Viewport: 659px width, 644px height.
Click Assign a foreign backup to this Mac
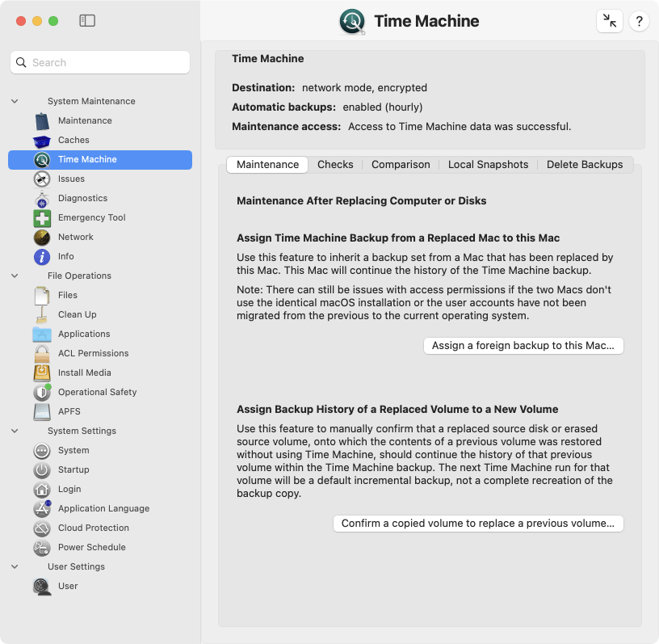[x=523, y=346]
